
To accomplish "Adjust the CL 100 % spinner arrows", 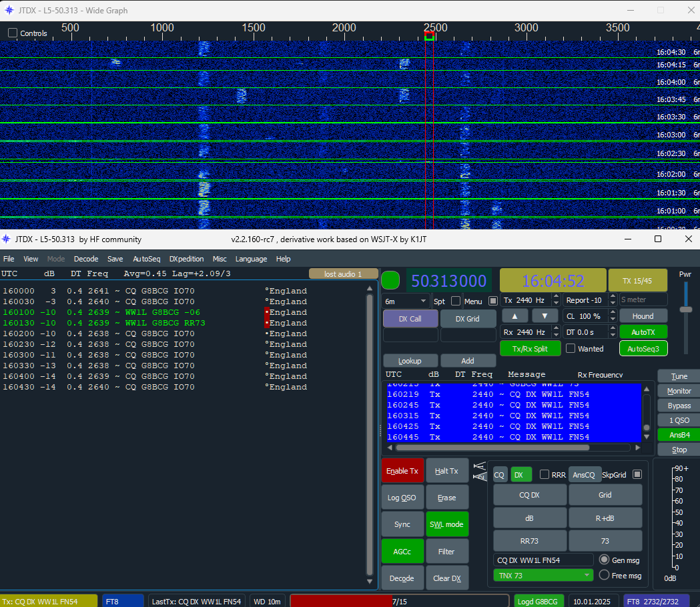I will (x=613, y=316).
